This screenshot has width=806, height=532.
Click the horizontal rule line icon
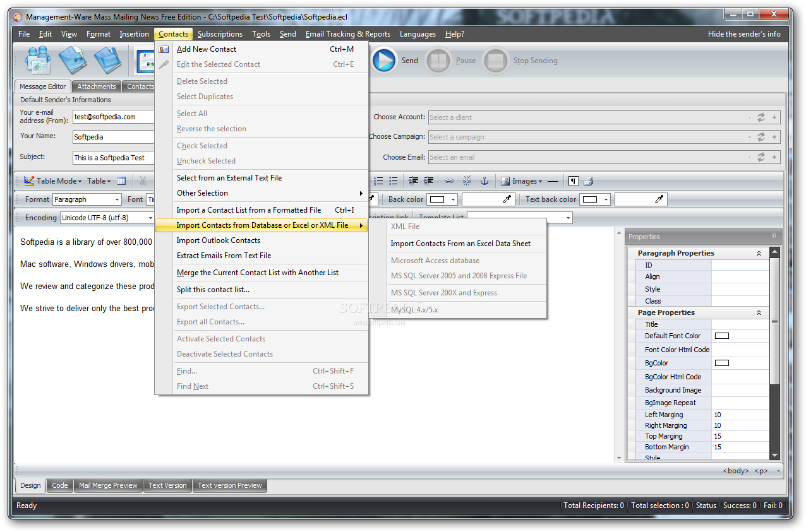coord(553,181)
